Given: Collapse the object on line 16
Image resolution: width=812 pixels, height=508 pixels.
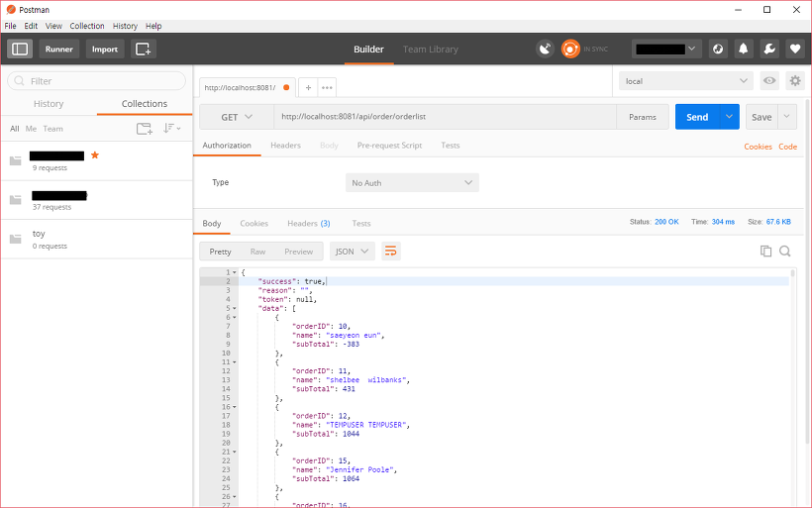Looking at the screenshot, I should click(x=235, y=407).
